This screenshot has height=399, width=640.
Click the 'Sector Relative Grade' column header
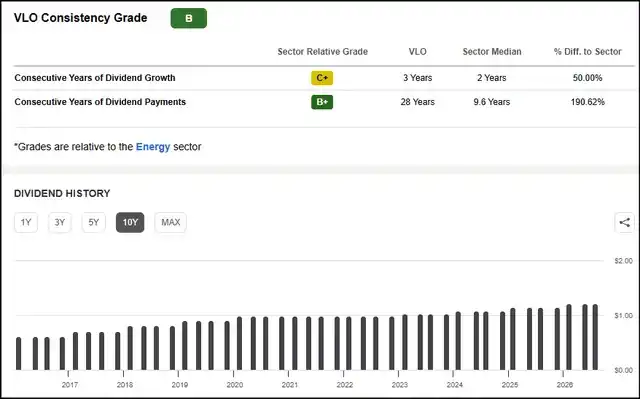(x=322, y=52)
